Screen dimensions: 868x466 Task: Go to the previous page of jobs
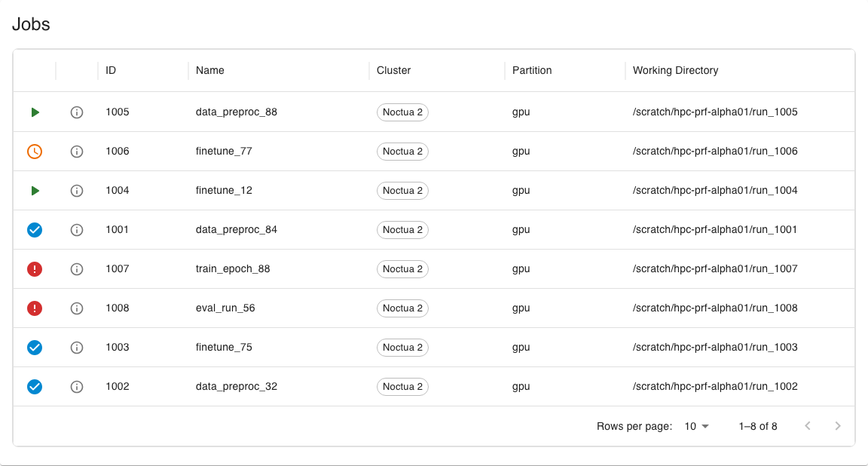coord(808,425)
